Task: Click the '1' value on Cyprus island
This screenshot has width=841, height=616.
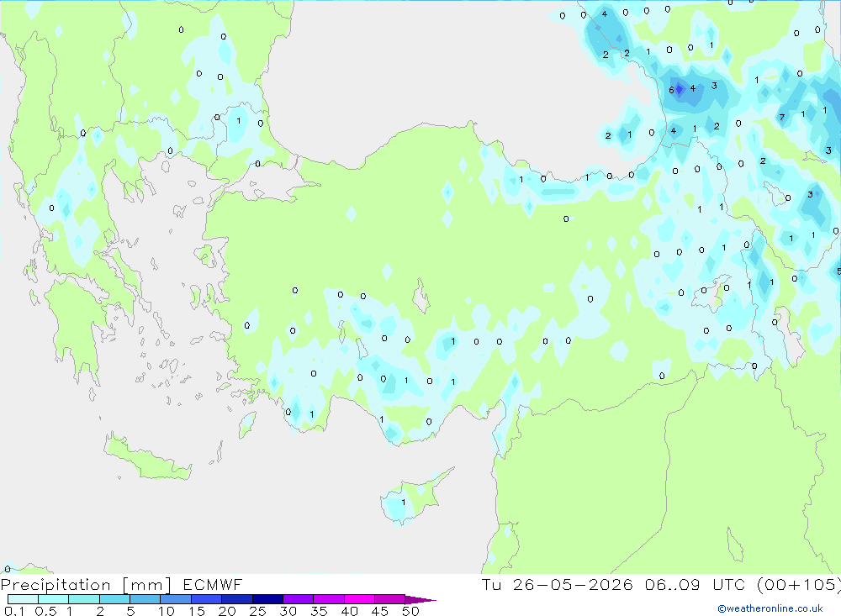Action: click(x=404, y=503)
